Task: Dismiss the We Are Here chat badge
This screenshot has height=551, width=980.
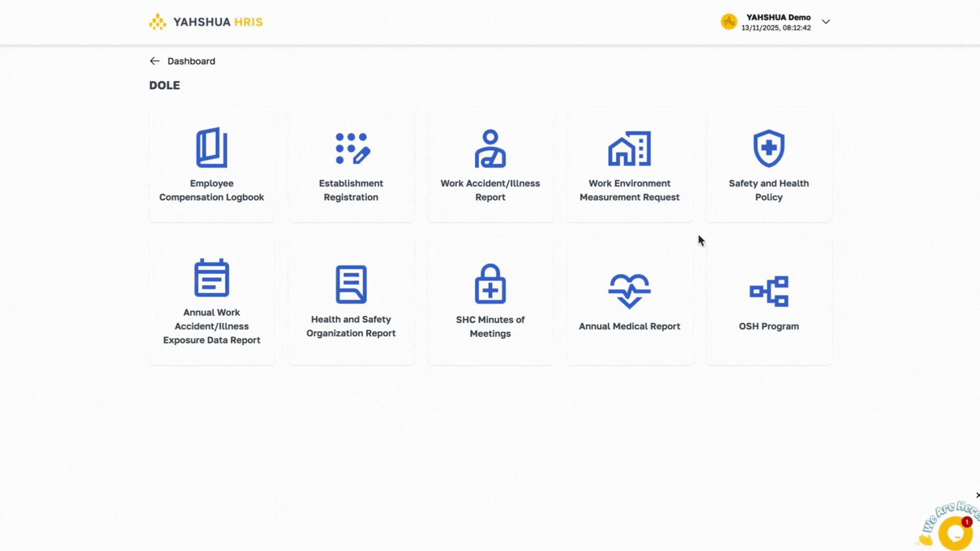Action: tap(977, 495)
